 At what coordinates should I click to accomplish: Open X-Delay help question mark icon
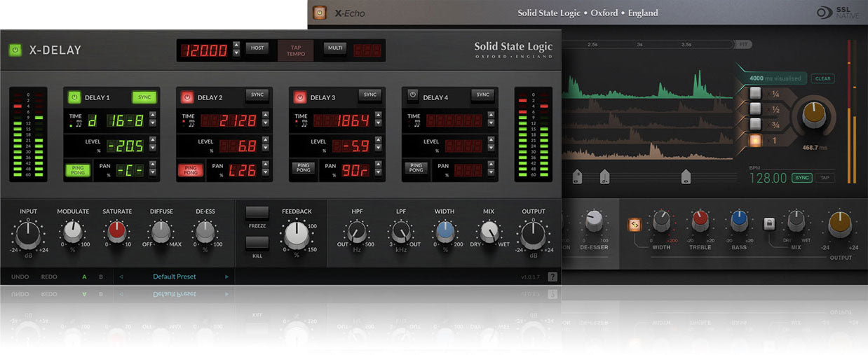pyautogui.click(x=552, y=277)
